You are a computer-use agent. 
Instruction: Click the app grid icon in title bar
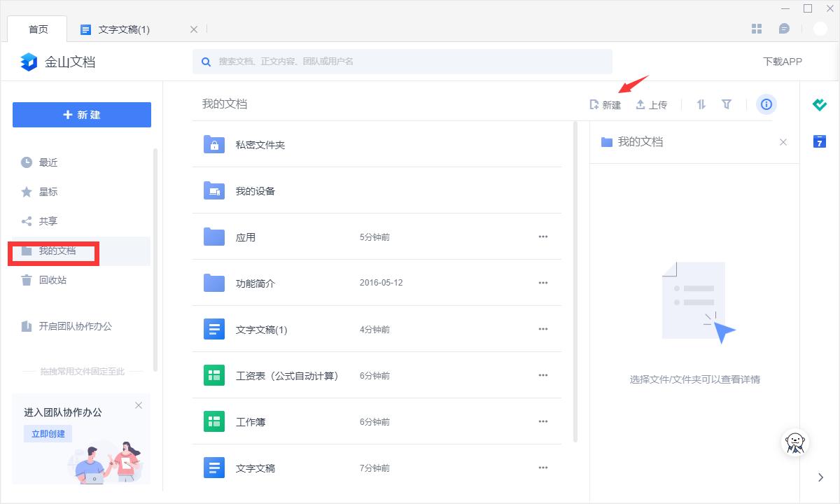coord(757,29)
